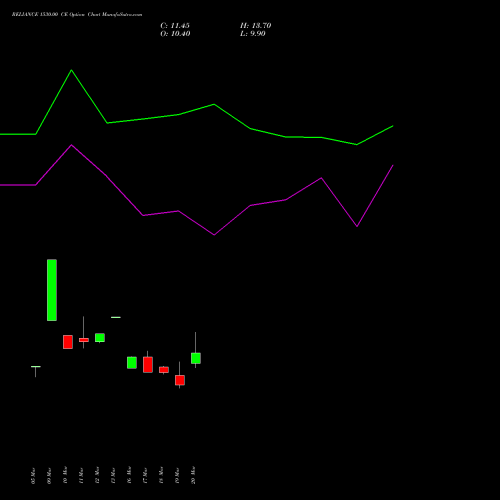Click the doji candle for 05 Mar
The height and width of the screenshot is (500, 500).
36,367
